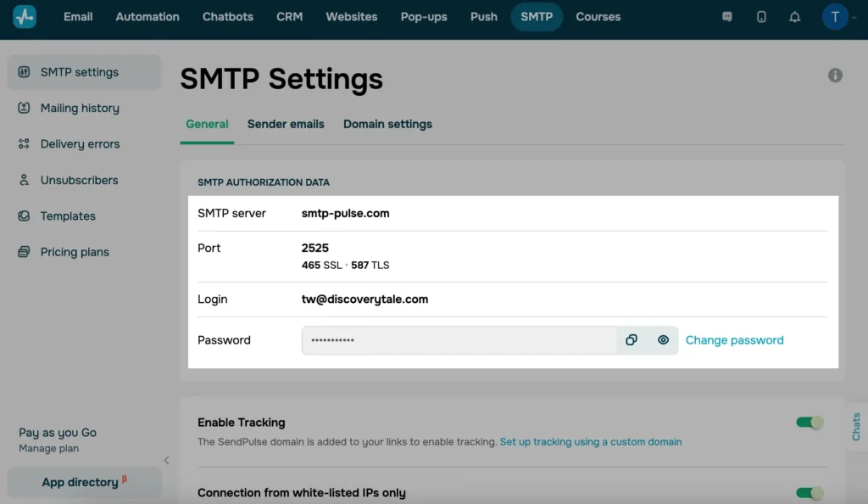
Task: Select Templates from the sidebar
Action: click(x=67, y=216)
